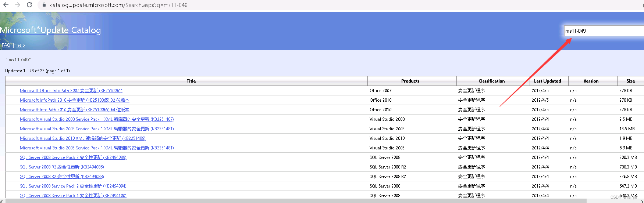Click "300.3 MB" size cell
The height and width of the screenshot is (203, 644).
[x=628, y=157]
